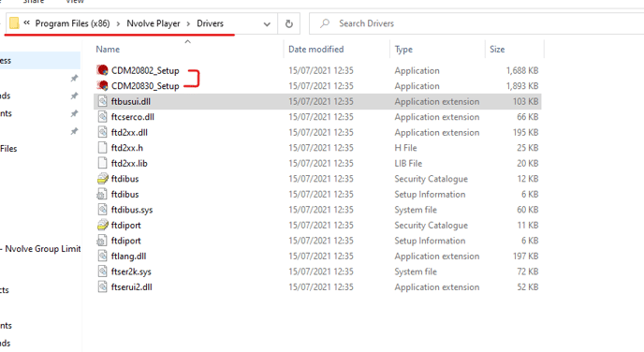Click the folder icon in address bar
Viewport: 644px width, 352px height.
tap(14, 23)
